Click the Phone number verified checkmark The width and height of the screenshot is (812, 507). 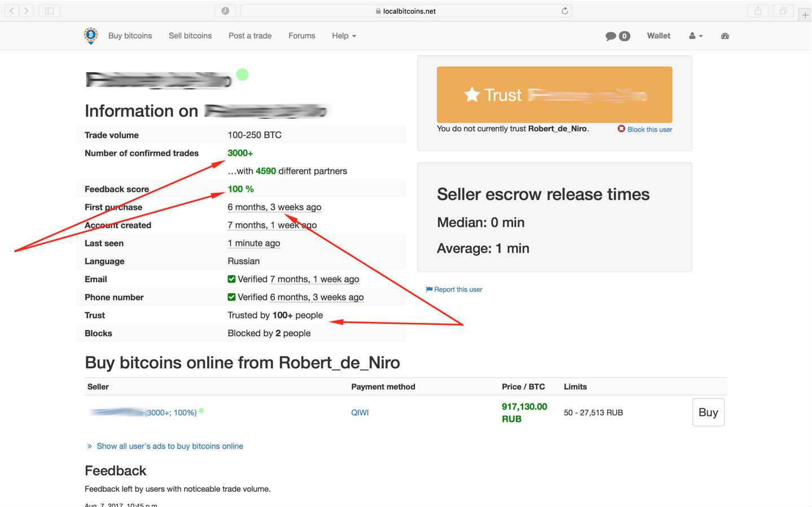[x=231, y=297]
